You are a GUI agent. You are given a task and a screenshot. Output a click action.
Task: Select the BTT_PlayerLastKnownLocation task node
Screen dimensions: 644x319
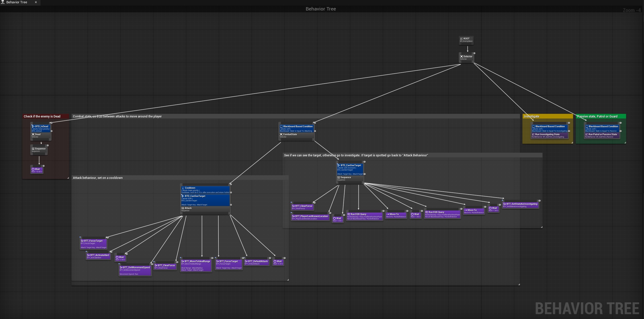tap(310, 217)
